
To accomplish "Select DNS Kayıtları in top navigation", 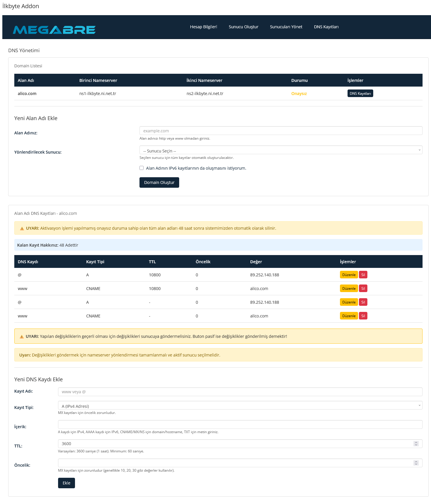I will (x=326, y=27).
